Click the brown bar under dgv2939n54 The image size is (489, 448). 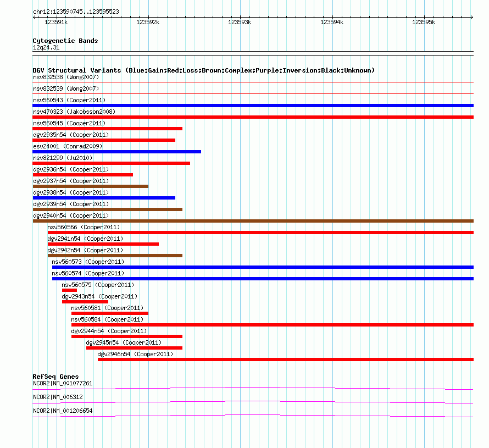[x=107, y=209]
